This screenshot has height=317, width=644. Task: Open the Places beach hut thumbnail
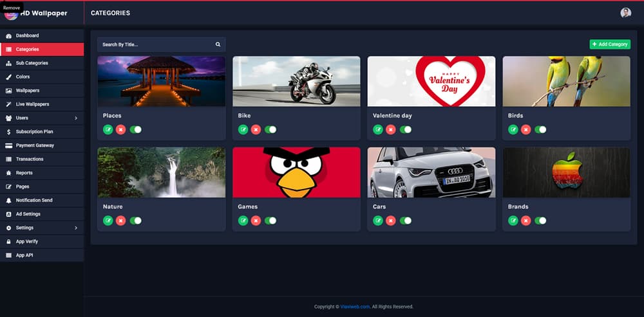pos(162,81)
